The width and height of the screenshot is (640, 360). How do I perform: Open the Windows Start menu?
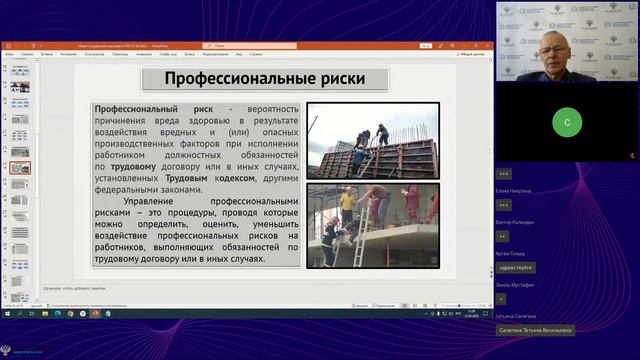[7, 313]
